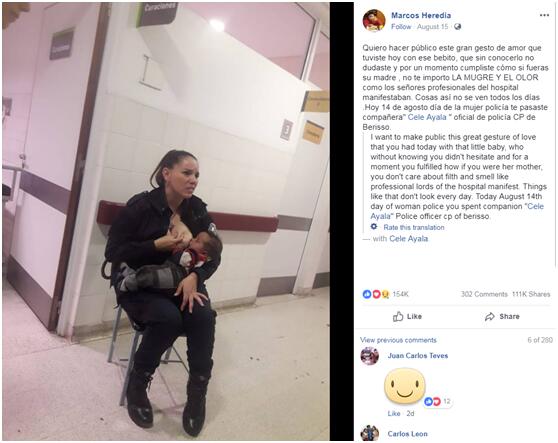Click the August 15 post date
This screenshot has width=558, height=443.
pyautogui.click(x=432, y=27)
